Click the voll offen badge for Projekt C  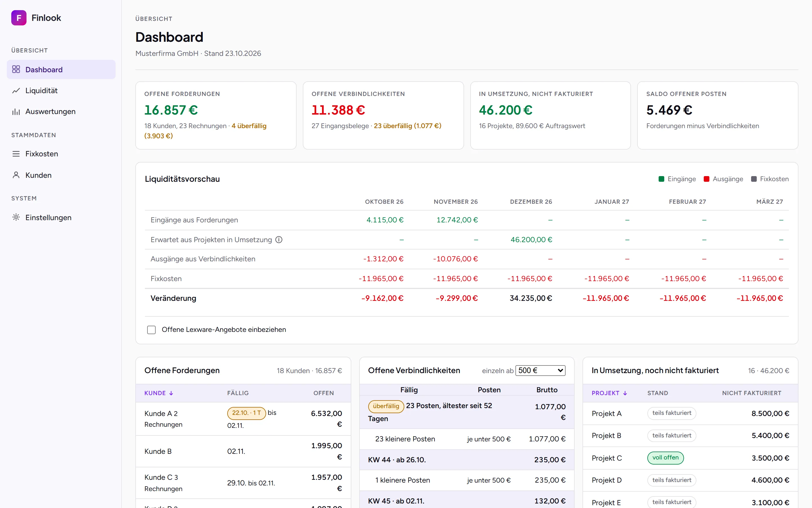(665, 458)
